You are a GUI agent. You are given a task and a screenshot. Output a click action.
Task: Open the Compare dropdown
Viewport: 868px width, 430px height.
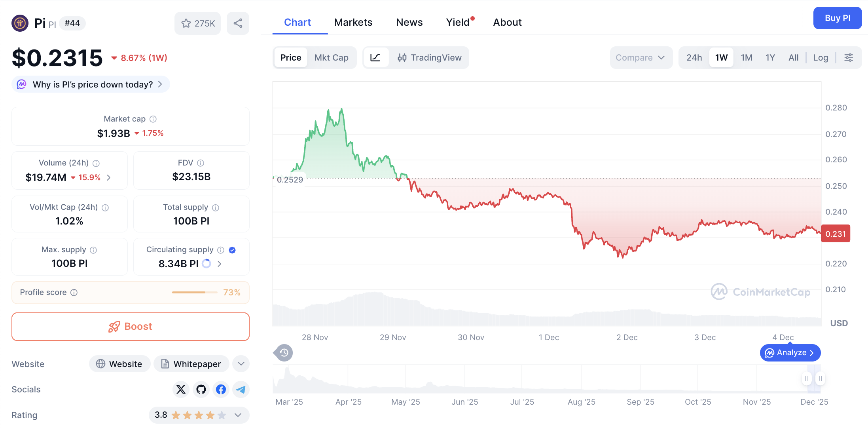coord(641,57)
